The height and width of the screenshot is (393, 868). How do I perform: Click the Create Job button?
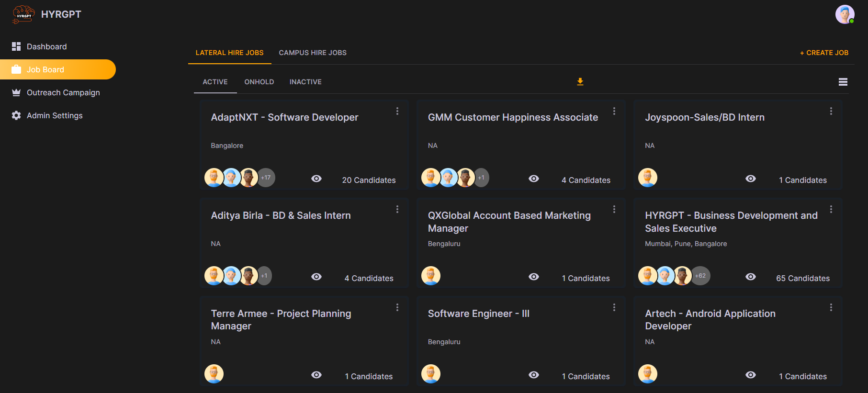coord(824,53)
